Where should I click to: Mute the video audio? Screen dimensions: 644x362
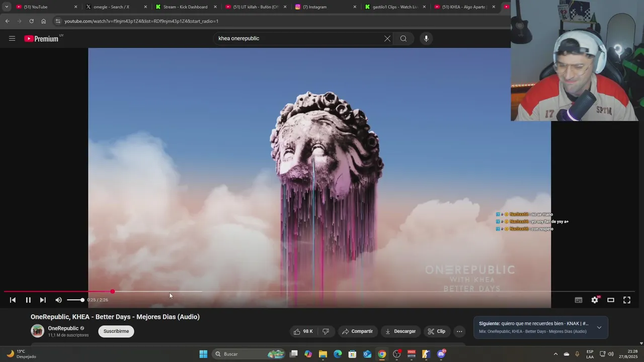point(58,300)
